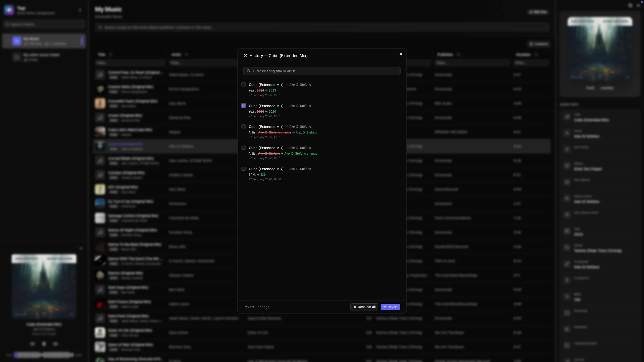The height and width of the screenshot is (362, 644).
Task: Click the Deselect all button
Action: [x=364, y=307]
